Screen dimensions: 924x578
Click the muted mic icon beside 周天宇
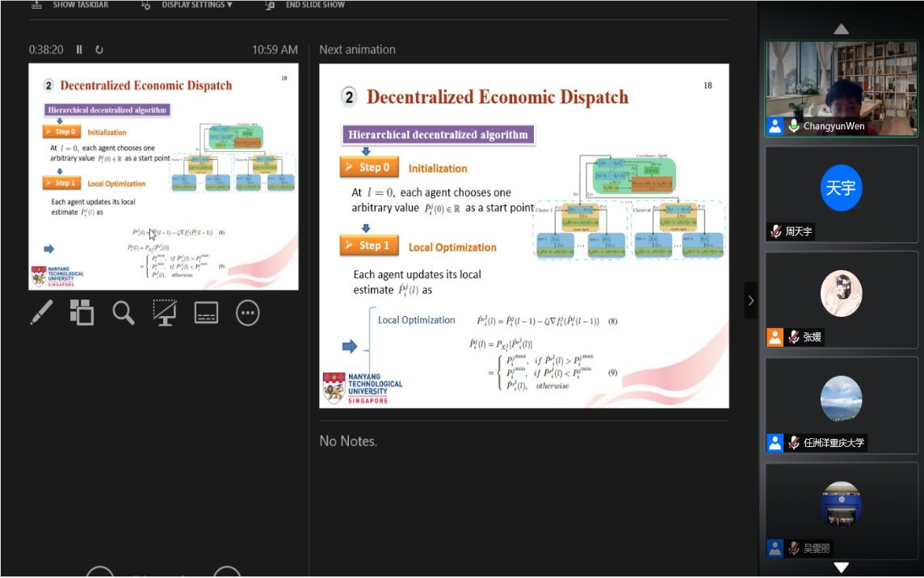point(776,232)
